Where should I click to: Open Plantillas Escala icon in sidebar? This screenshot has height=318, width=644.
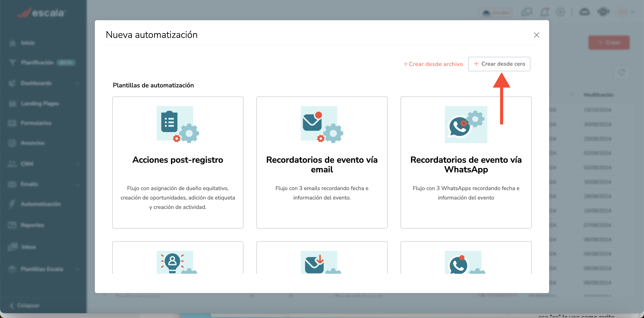[12, 269]
